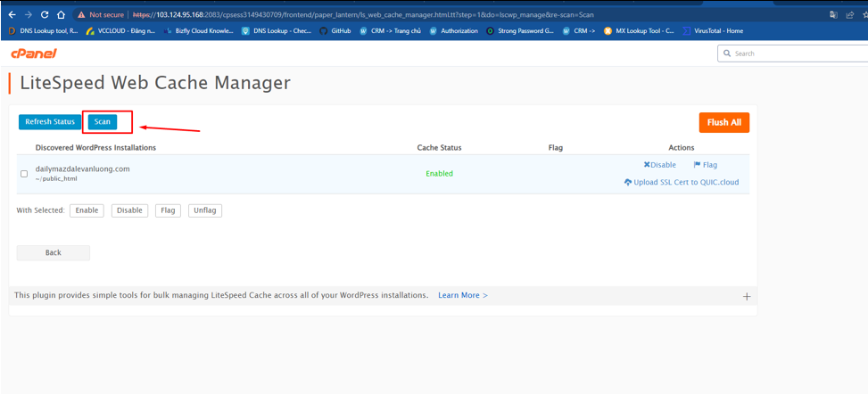Image resolution: width=868 pixels, height=395 pixels.
Task: Open Strong Password Generator bookmark
Action: point(520,31)
